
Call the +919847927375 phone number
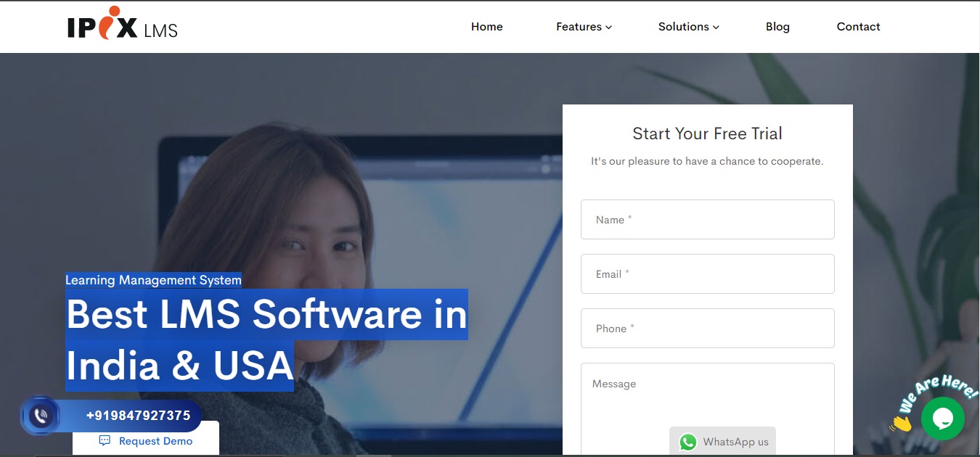(x=138, y=416)
